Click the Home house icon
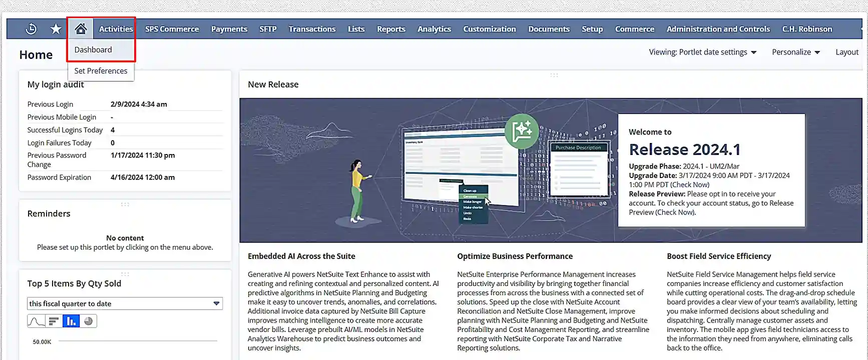The width and height of the screenshot is (868, 360). (81, 29)
